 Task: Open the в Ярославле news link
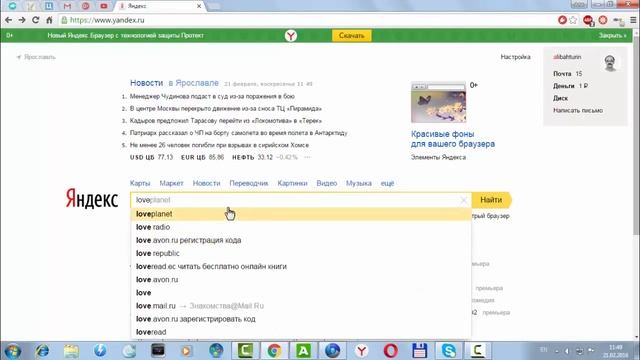click(193, 83)
